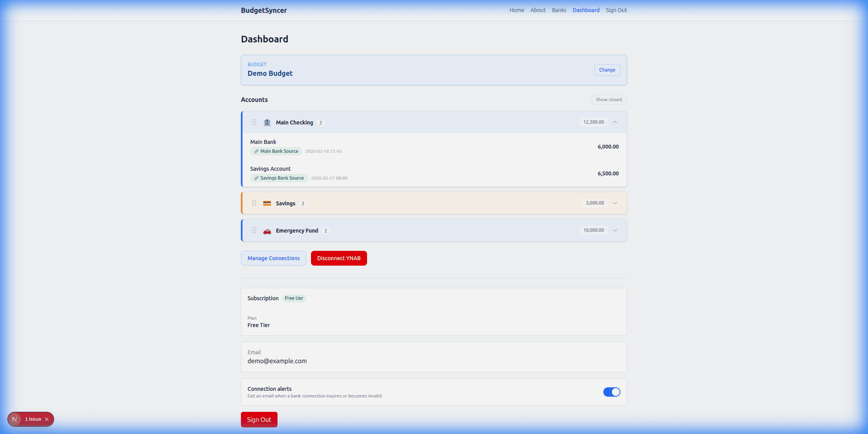Open Manage Connections
The width and height of the screenshot is (868, 434).
point(273,258)
